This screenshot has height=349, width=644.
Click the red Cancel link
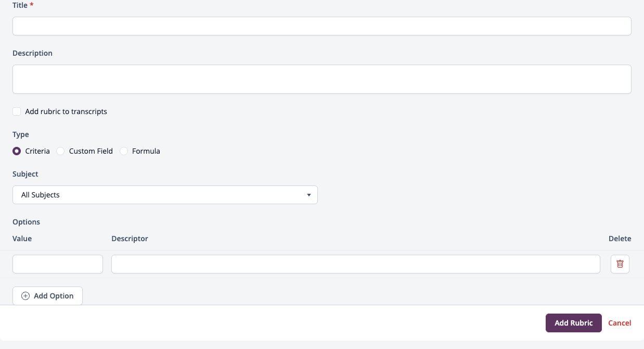coord(620,323)
